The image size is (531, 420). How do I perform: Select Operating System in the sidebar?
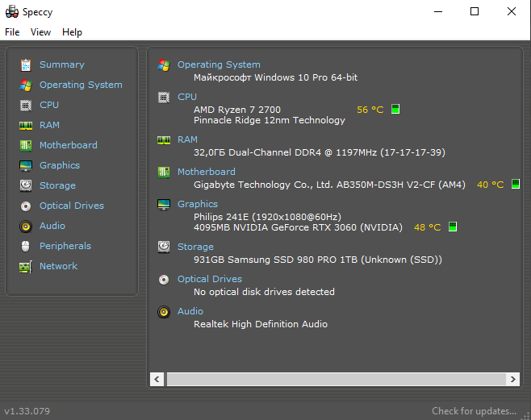coord(81,85)
